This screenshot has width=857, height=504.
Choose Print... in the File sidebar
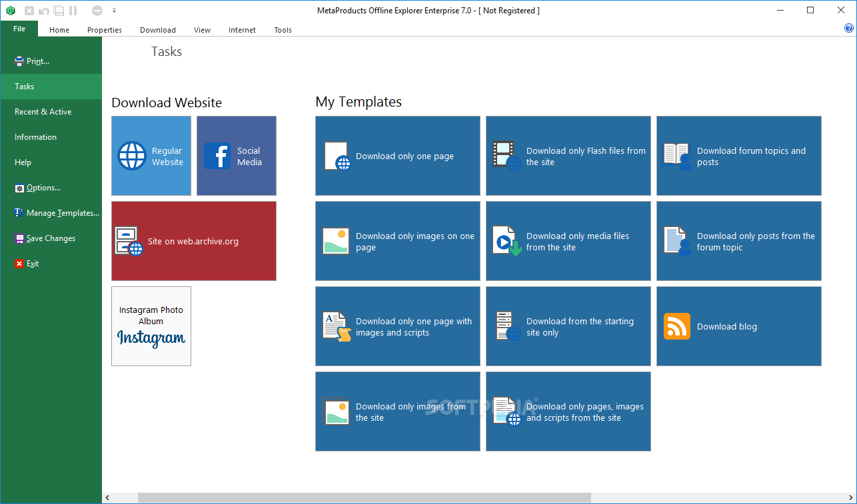coord(51,61)
